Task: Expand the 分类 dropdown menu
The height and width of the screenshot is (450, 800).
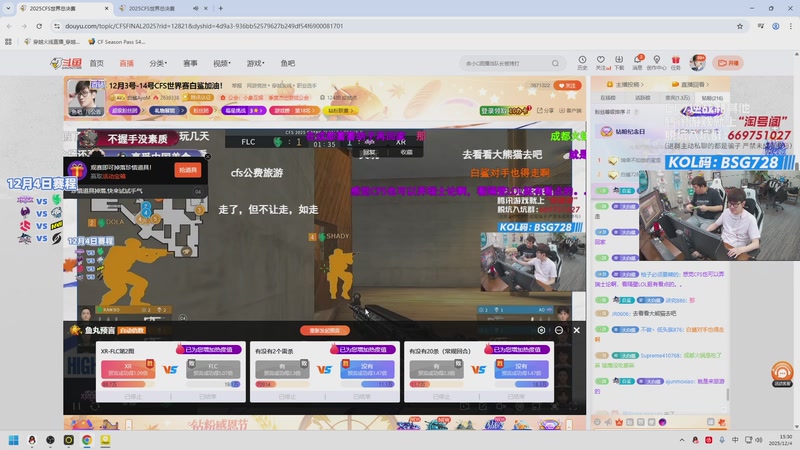Action: click(x=158, y=63)
